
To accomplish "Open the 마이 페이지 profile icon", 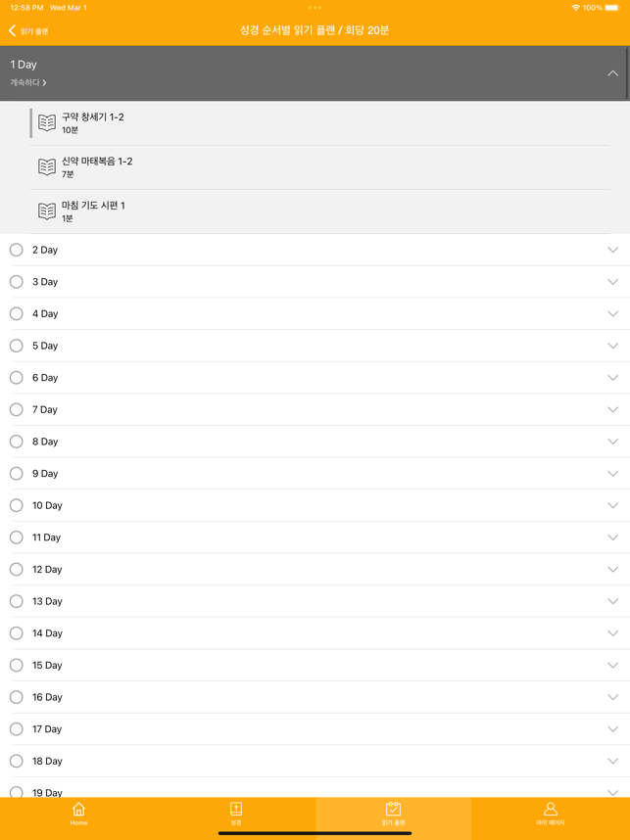I will pyautogui.click(x=550, y=809).
